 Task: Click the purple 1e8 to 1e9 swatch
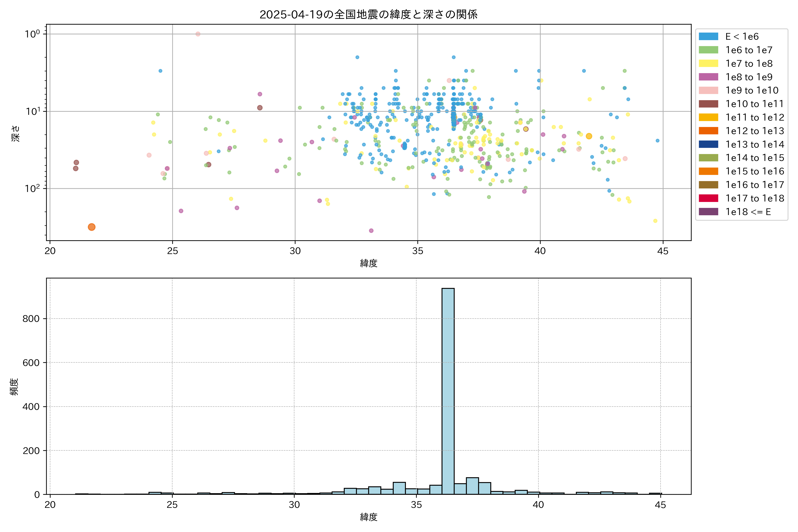708,77
